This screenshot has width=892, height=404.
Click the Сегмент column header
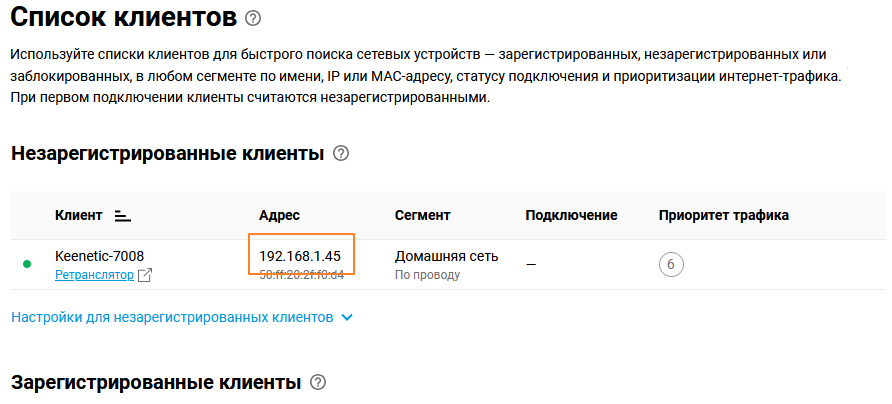422,215
